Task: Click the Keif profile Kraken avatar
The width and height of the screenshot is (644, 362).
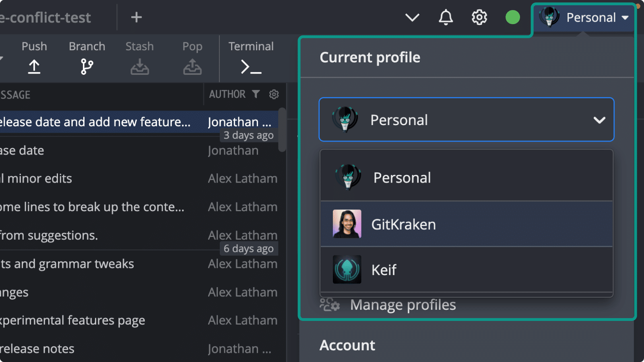Action: (347, 269)
